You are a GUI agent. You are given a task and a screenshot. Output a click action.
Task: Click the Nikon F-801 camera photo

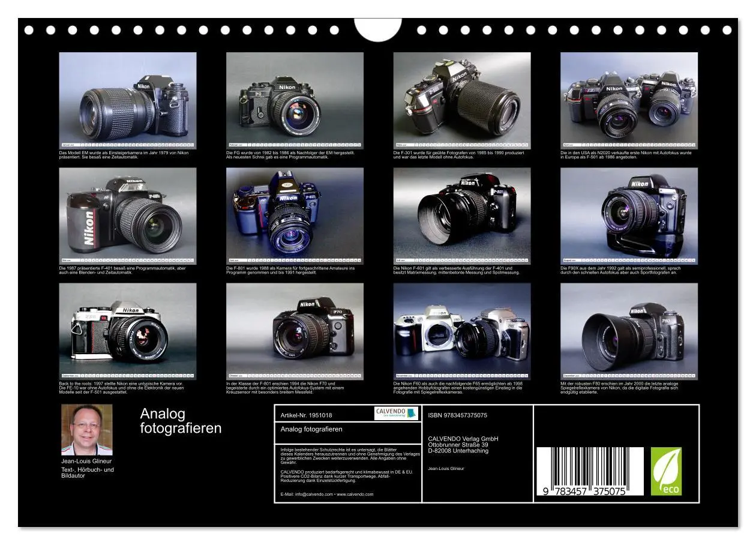click(295, 216)
